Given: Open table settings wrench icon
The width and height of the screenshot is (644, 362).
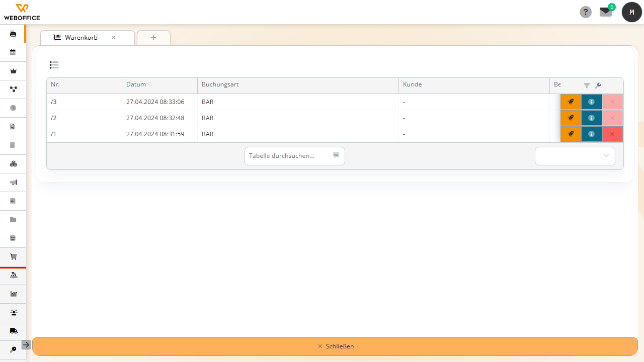Looking at the screenshot, I should coord(598,85).
